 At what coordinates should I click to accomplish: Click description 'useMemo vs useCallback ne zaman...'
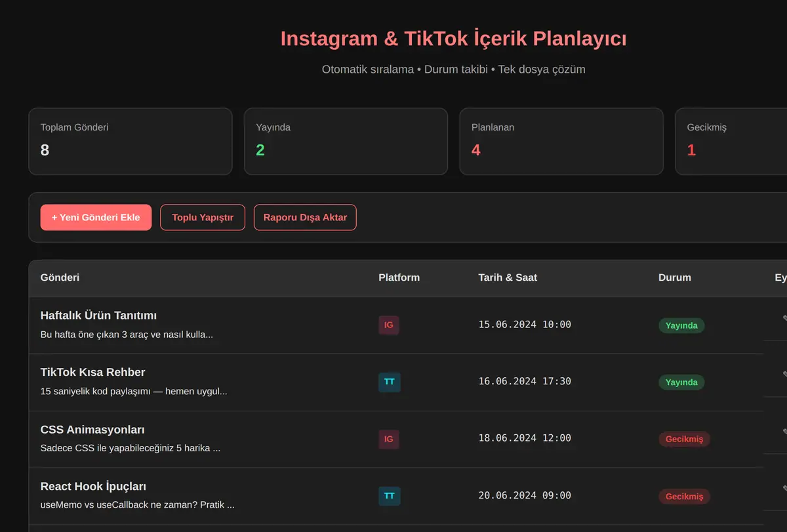138,505
